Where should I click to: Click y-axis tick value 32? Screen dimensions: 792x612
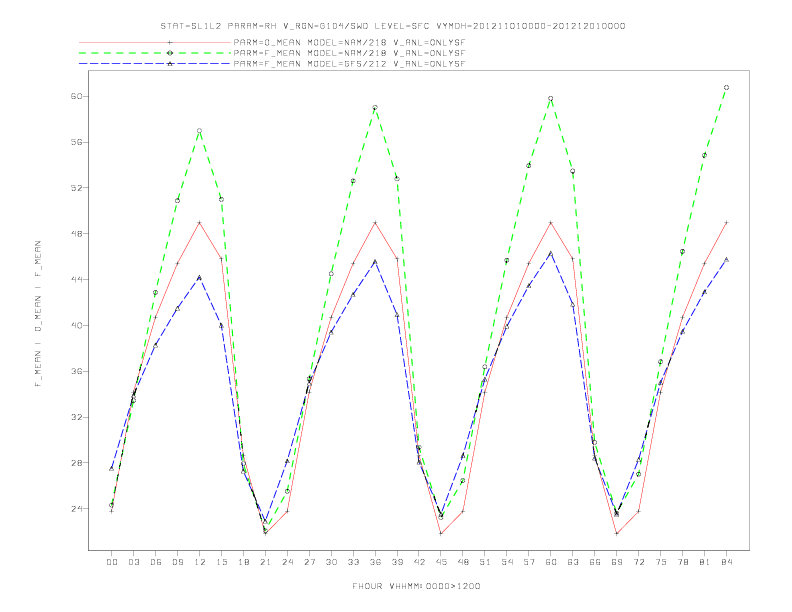pos(76,417)
